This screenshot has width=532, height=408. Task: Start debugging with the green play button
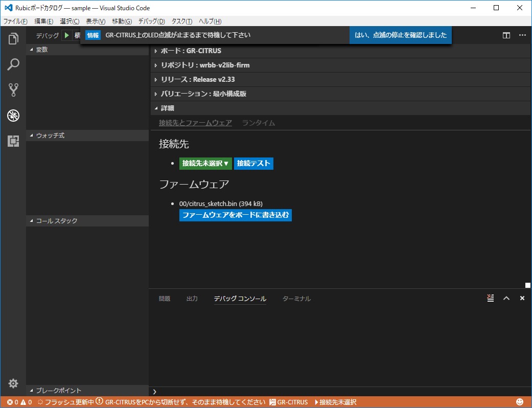(67, 35)
